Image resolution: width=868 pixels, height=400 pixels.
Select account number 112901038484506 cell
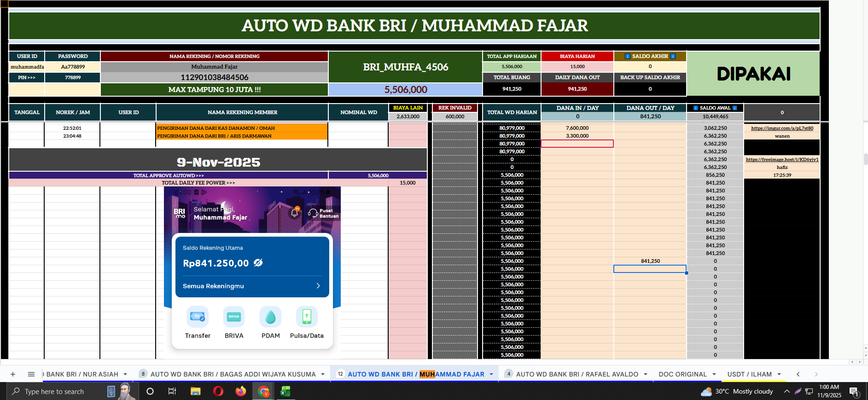point(214,77)
